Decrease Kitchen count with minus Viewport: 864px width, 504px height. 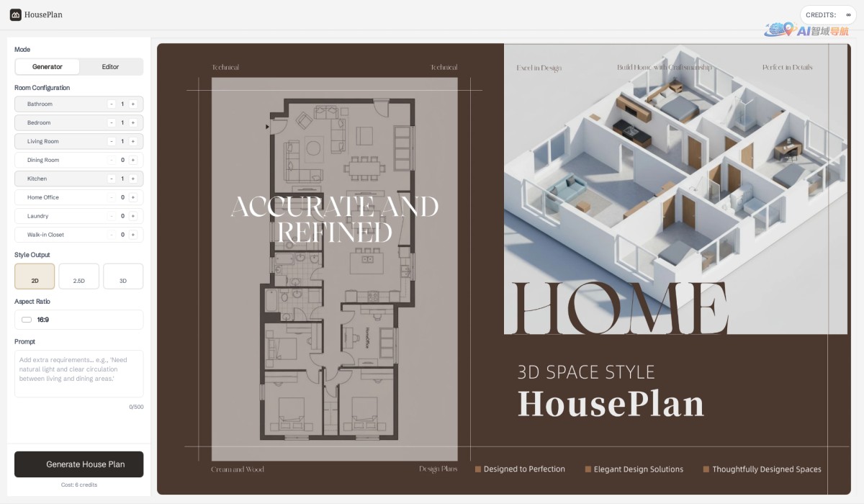tap(112, 179)
